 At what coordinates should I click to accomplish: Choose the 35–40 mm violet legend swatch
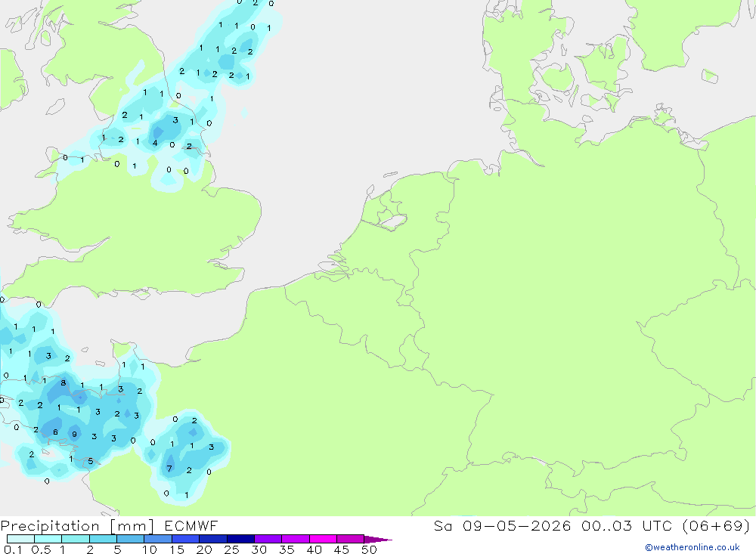[x=296, y=539]
